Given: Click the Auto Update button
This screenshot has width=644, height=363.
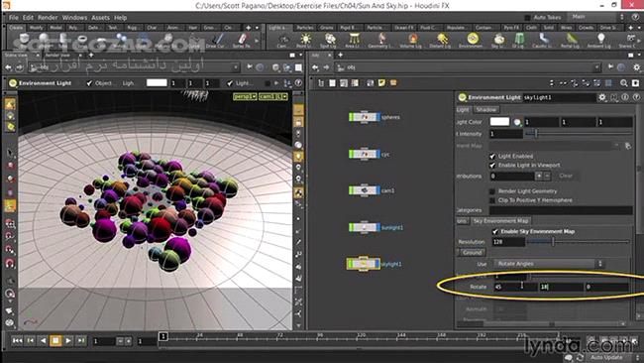Looking at the screenshot, I should [606, 358].
